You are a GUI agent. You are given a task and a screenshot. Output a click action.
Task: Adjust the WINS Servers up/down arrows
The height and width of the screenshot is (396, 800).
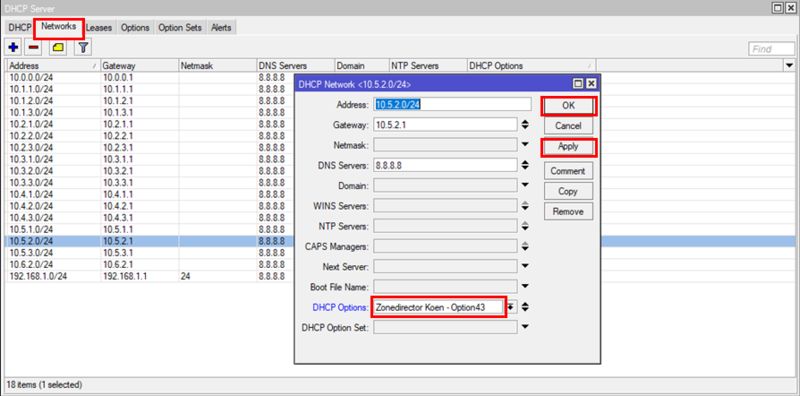(525, 206)
